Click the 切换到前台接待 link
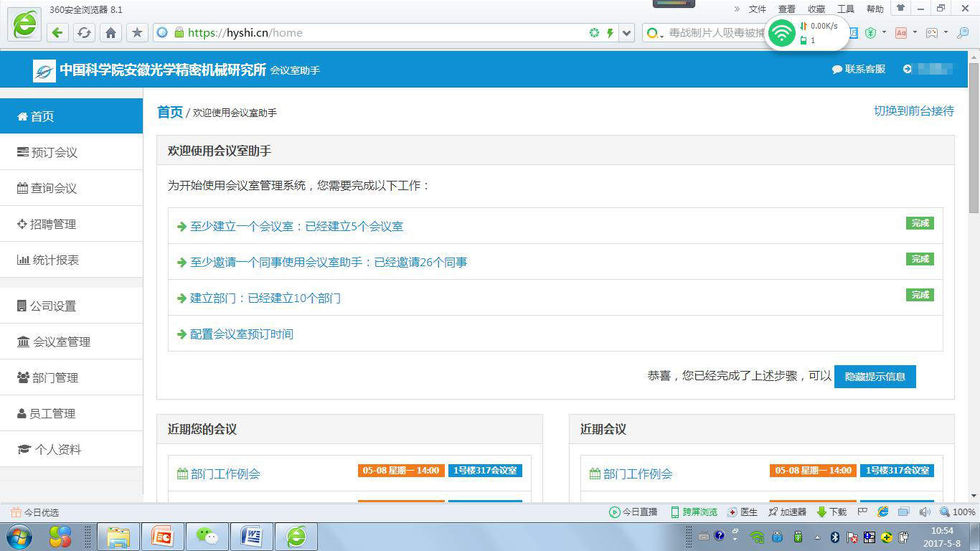980x551 pixels. [x=913, y=110]
